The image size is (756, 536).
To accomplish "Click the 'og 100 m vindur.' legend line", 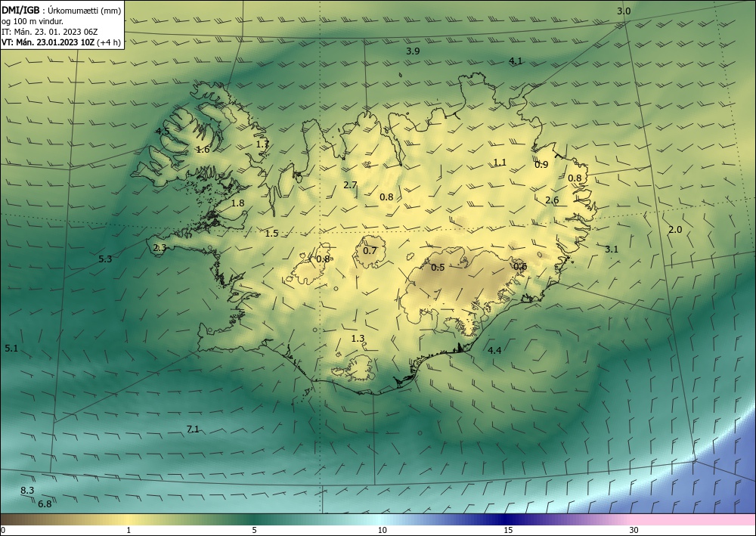I will 33,21.
